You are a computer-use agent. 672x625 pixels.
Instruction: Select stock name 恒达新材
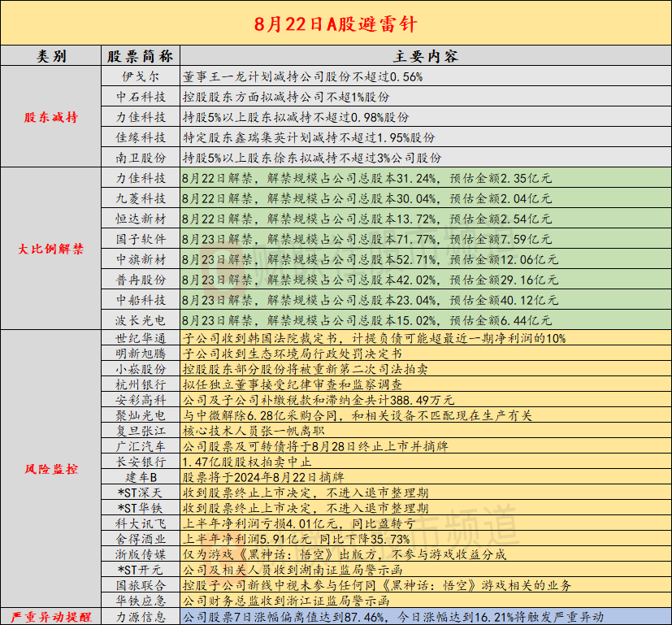tap(141, 219)
